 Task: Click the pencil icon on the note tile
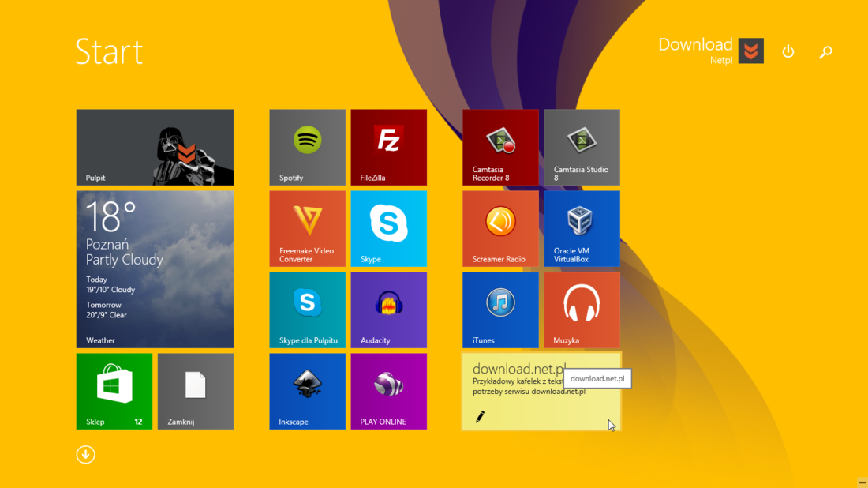click(480, 417)
